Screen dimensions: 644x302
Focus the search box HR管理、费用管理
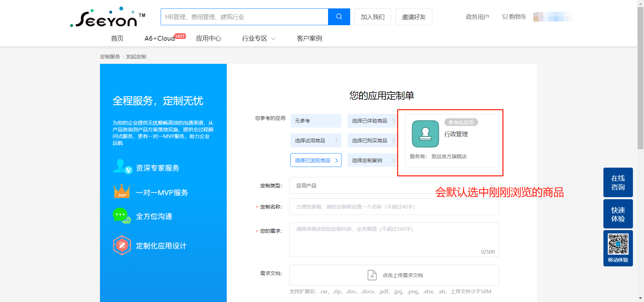pos(244,17)
